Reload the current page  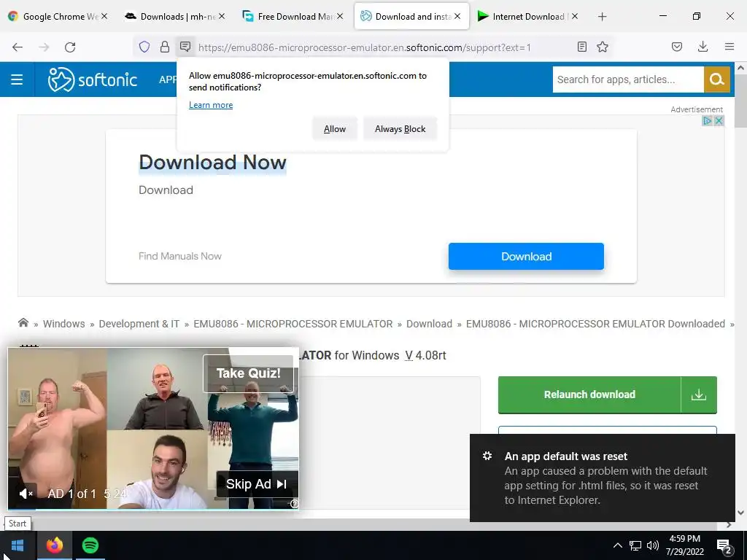coord(70,47)
